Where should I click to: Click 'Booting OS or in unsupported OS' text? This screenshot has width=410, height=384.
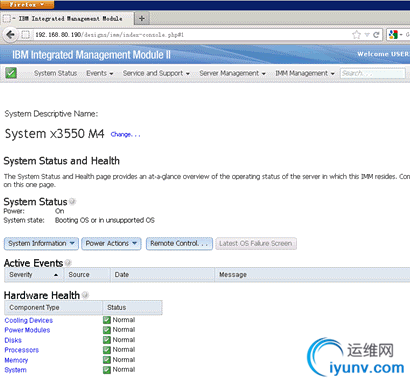[105, 220]
